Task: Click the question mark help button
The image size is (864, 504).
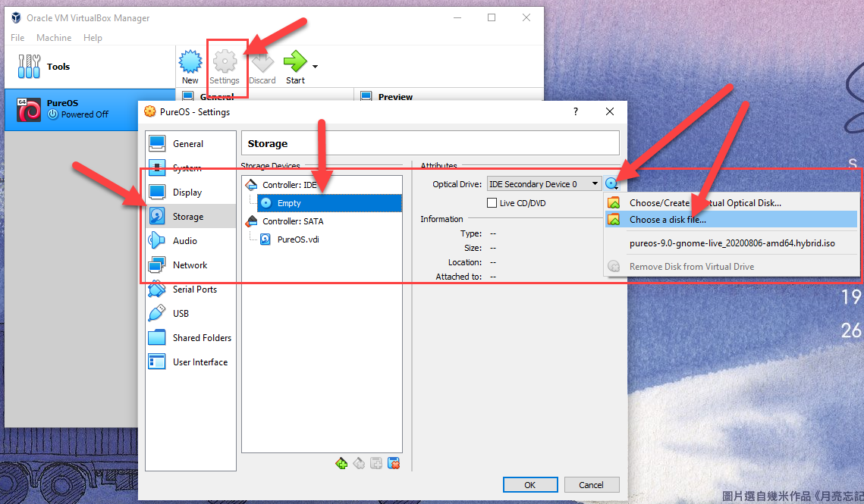Action: [x=576, y=111]
